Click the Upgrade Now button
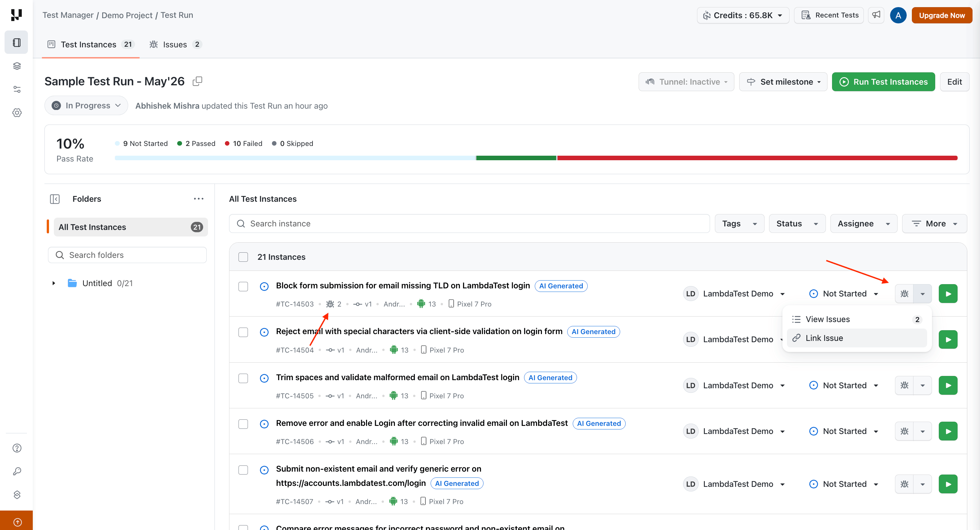This screenshot has height=530, width=980. coord(942,15)
